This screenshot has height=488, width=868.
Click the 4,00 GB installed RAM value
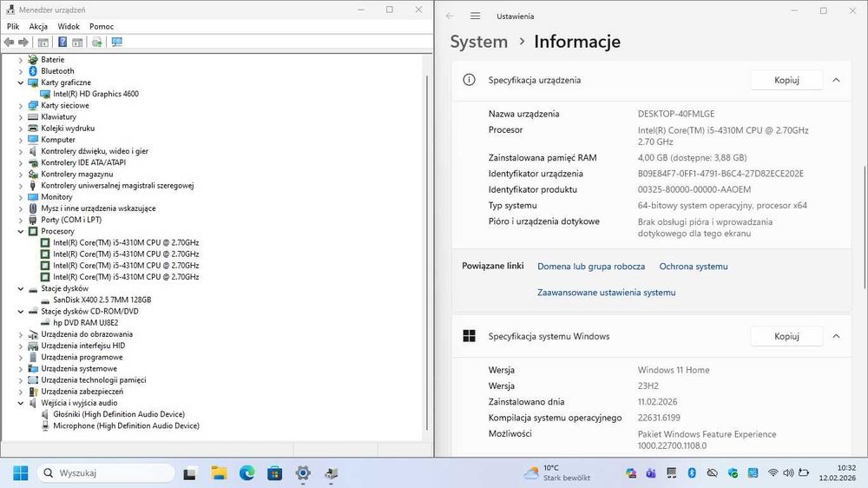pos(692,158)
